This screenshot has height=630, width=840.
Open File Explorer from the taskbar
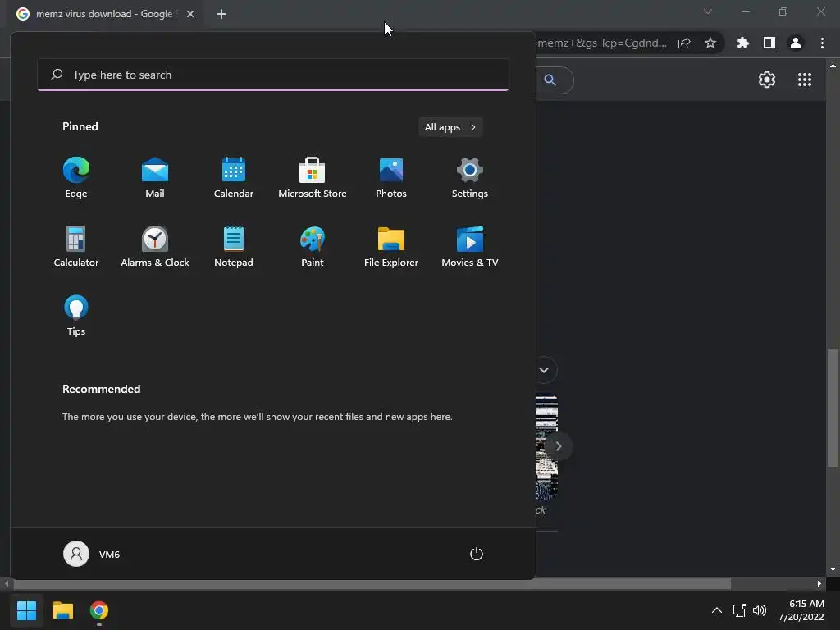tap(62, 610)
